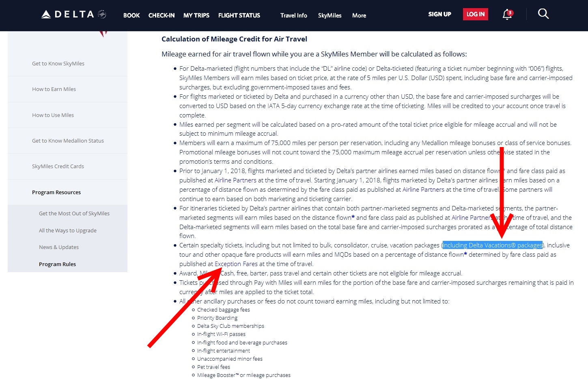Screen dimensions: 588x379
Task: Click the notification count badge showing 3
Action: (510, 12)
